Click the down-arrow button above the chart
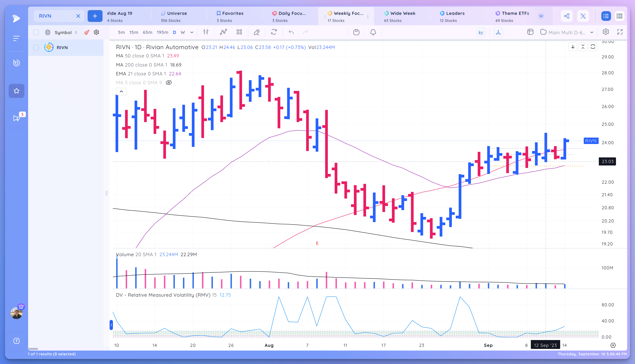The width and height of the screenshot is (635, 364). pos(573,47)
